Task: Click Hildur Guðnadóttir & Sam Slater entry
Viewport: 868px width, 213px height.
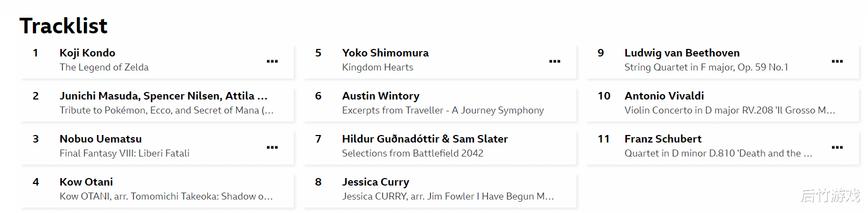Action: [440, 146]
